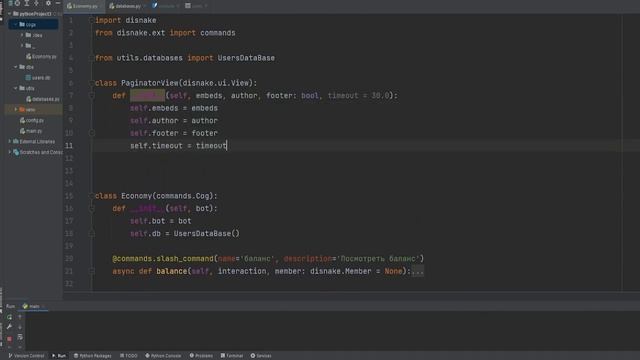The height and width of the screenshot is (360, 640).
Task: Expand Scratches and Consoles node
Action: [x=9, y=152]
